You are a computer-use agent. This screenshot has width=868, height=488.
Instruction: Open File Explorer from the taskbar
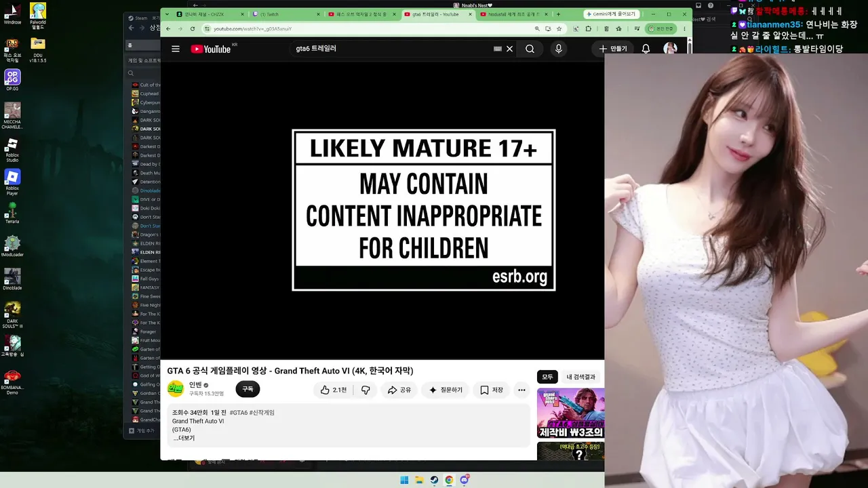pyautogui.click(x=419, y=480)
